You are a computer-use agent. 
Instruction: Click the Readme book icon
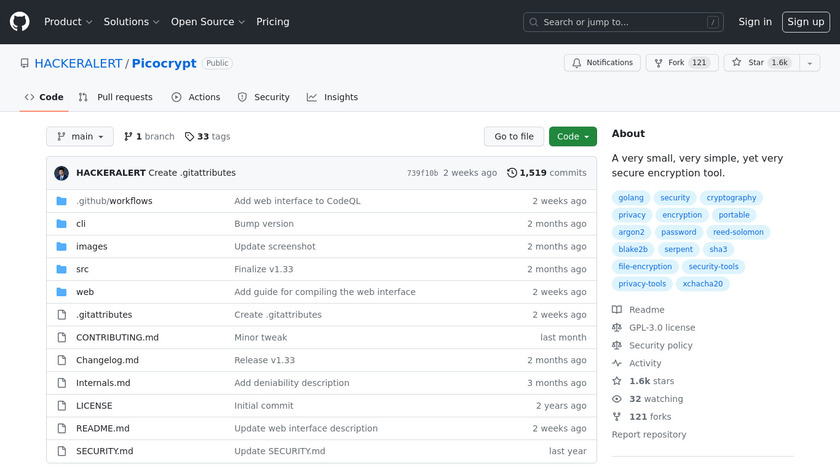click(617, 310)
